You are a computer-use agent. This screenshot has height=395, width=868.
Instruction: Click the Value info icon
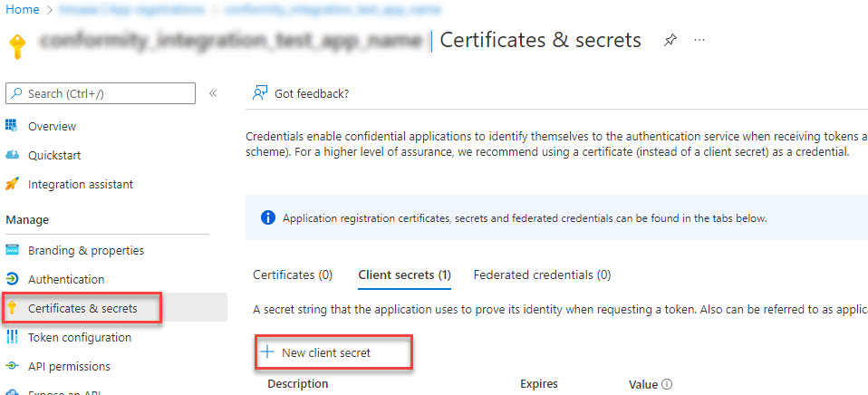[667, 384]
